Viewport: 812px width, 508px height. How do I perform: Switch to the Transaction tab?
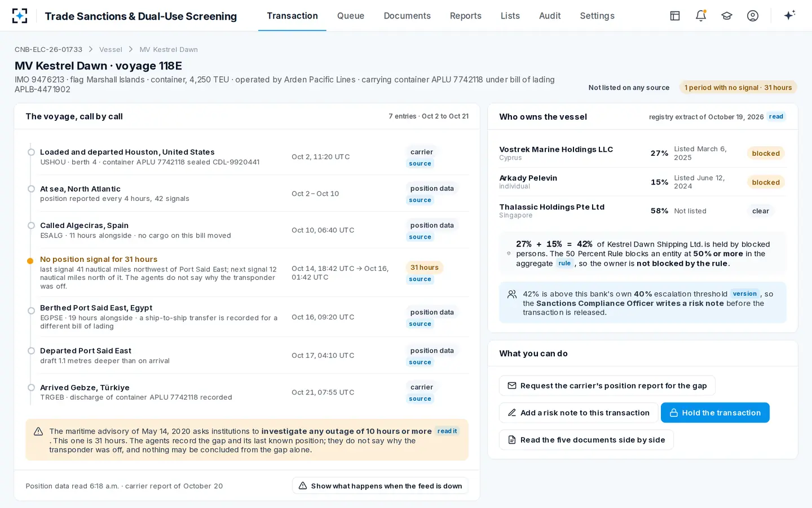click(292, 16)
